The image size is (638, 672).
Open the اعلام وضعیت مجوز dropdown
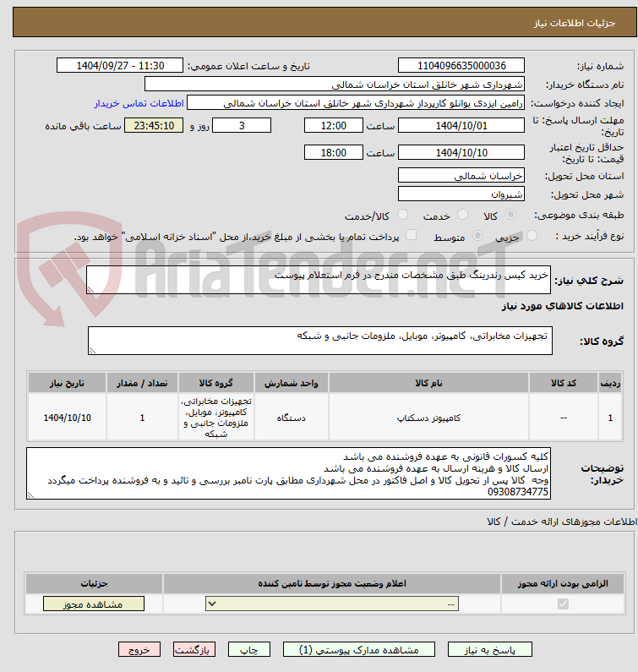332,604
